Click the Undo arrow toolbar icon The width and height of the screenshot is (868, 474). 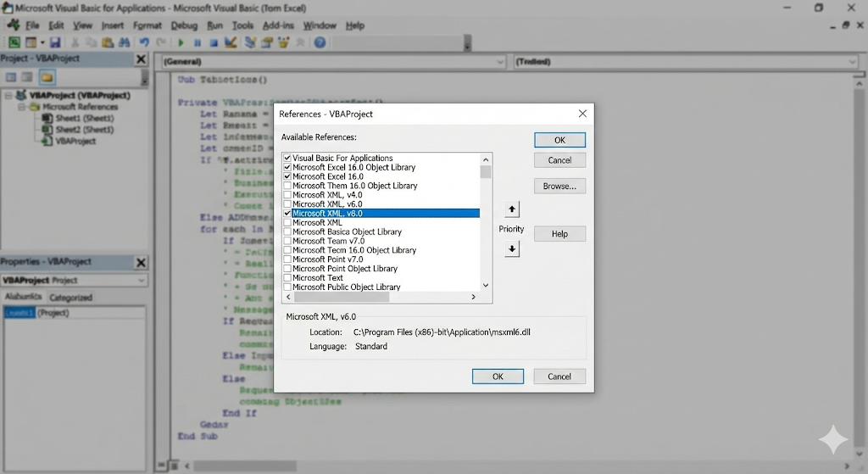[144, 42]
